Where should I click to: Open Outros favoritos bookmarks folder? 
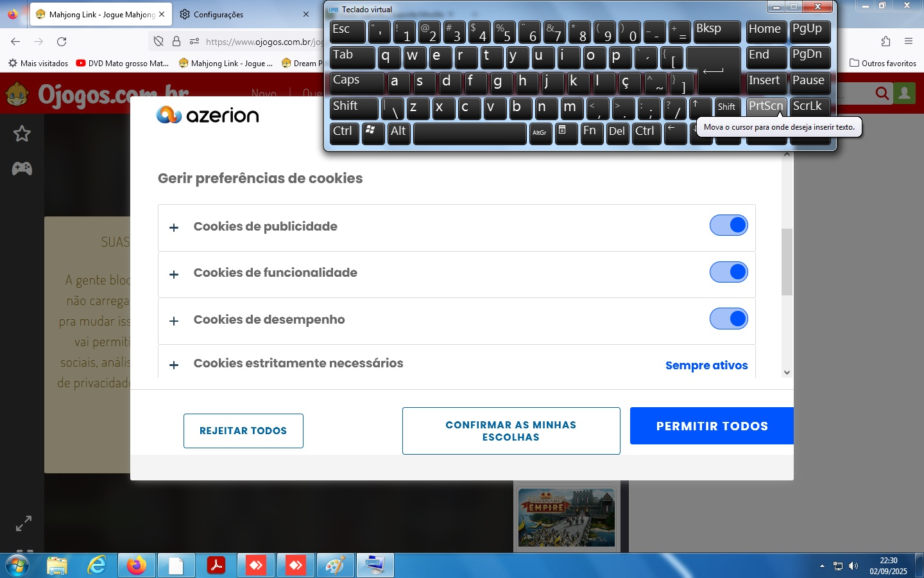pos(883,64)
